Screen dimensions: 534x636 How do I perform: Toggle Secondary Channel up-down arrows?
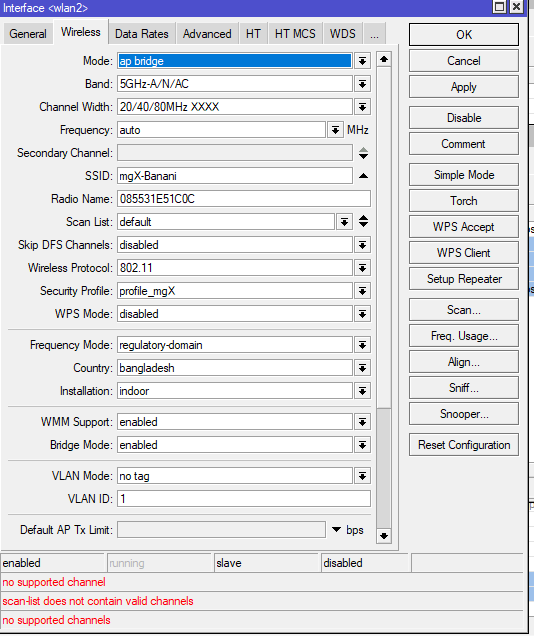[x=363, y=153]
